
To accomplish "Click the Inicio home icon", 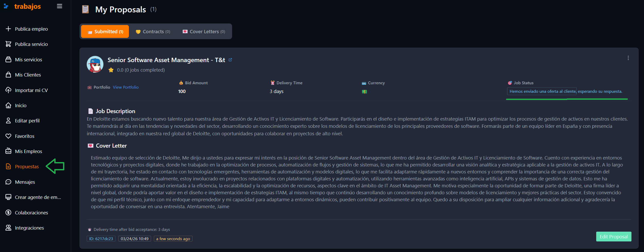I will tap(8, 105).
